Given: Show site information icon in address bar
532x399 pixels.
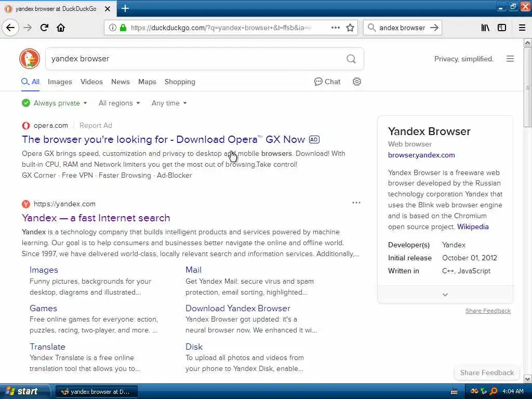Looking at the screenshot, I should (113, 28).
